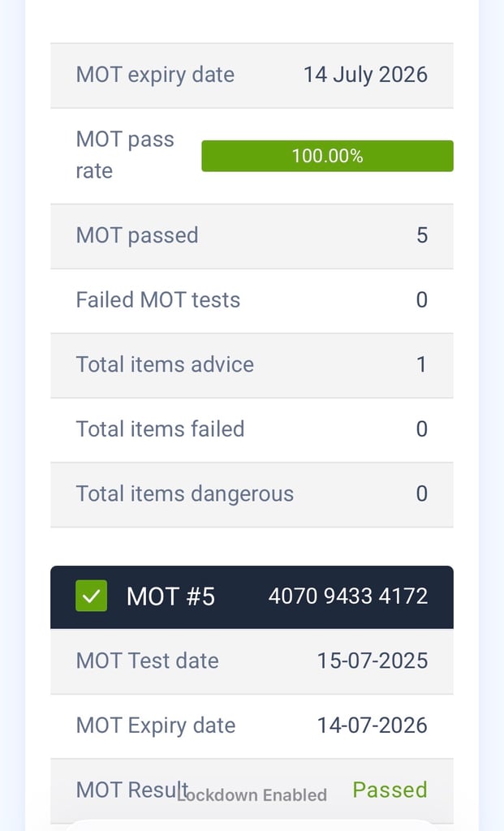Select the Total items failed row

[x=252, y=429]
